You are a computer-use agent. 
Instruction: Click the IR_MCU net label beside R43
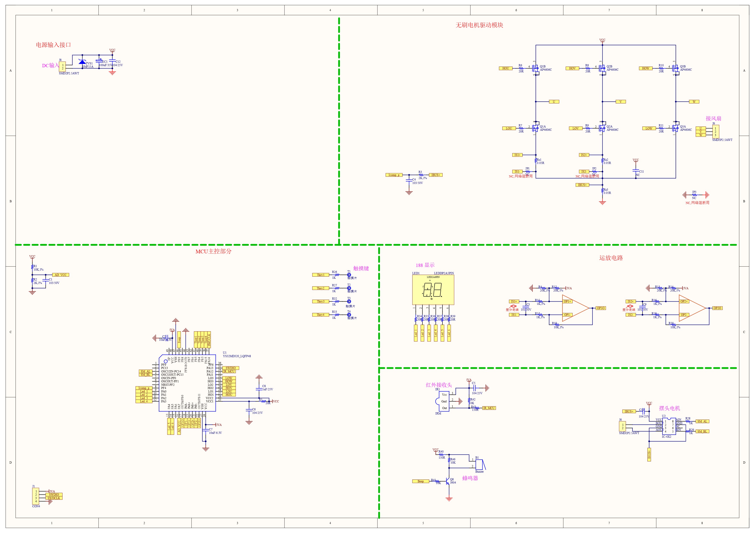(489, 408)
